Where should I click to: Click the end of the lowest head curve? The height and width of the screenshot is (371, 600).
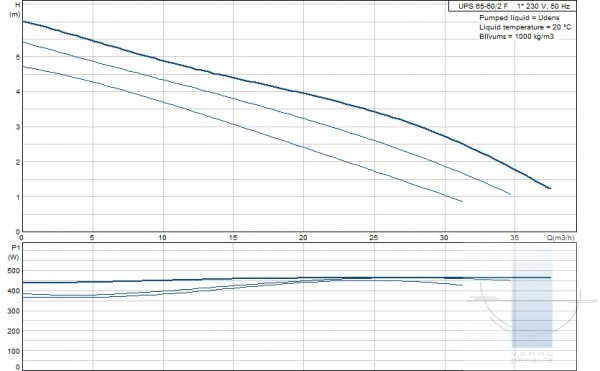[x=462, y=201]
